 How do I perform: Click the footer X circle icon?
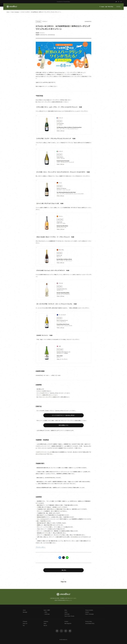click(61, 631)
